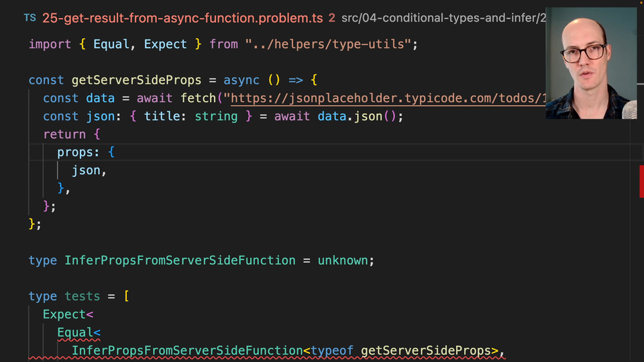Screen dimensions: 644x362
Task: Click the TS file icon in the tab
Action: click(x=30, y=18)
